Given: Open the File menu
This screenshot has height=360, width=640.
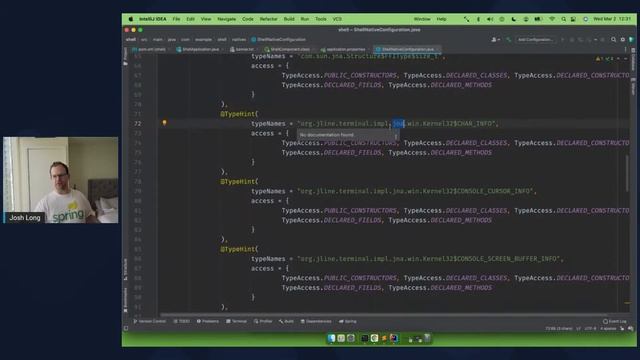Looking at the screenshot, I should (176, 19).
